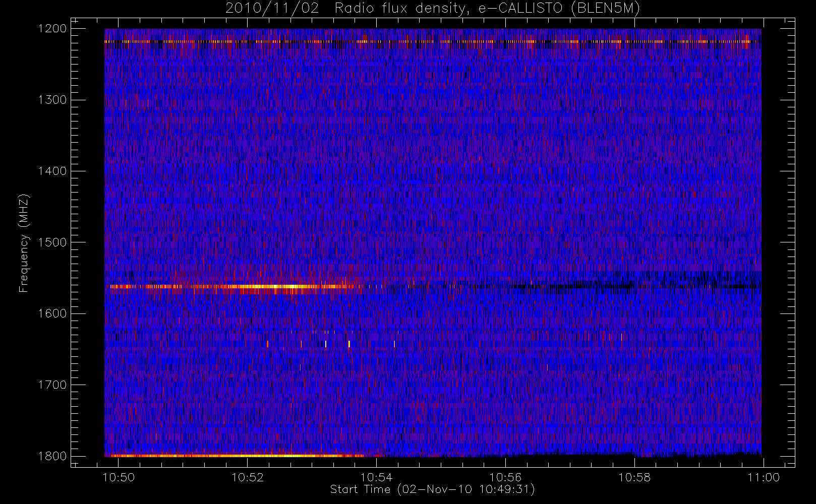Screen dimensions: 816x504
Task: Click the 1400 frequency tick label
Action: [52, 171]
